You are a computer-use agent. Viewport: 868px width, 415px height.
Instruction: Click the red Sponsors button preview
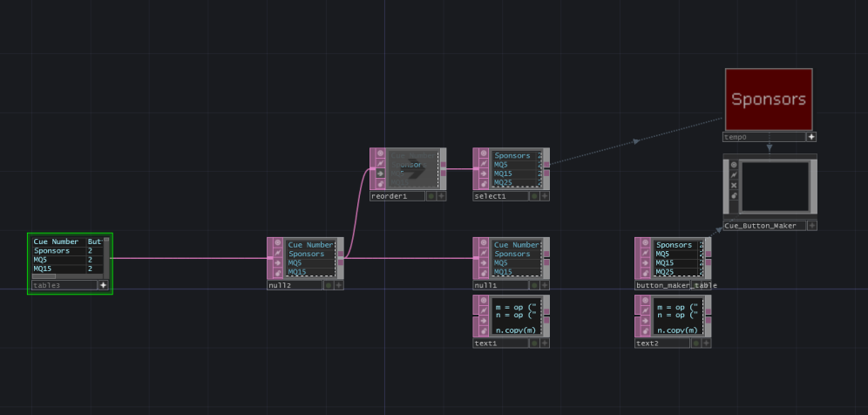tap(768, 99)
